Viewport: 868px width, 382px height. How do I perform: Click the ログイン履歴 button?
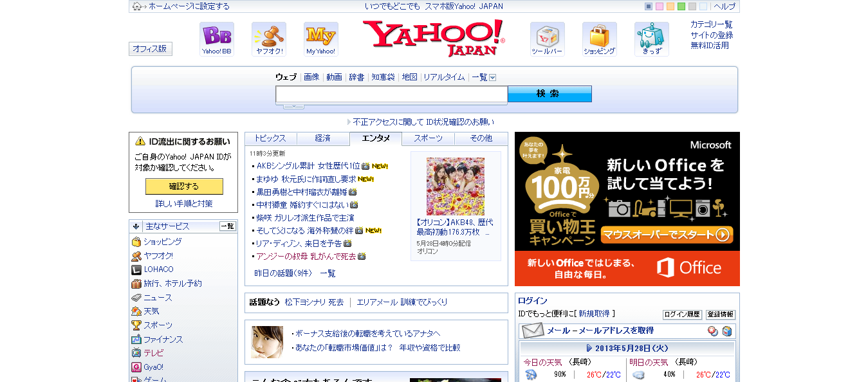click(x=682, y=314)
